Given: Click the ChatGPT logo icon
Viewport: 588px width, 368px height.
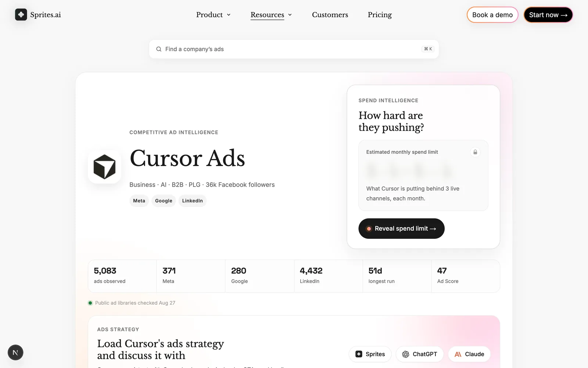Looking at the screenshot, I should click(x=406, y=354).
